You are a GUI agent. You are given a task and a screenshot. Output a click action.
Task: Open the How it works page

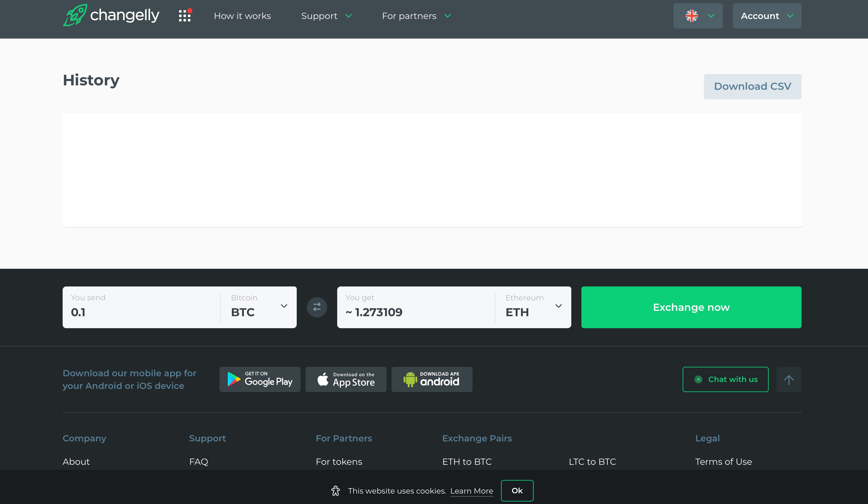242,16
